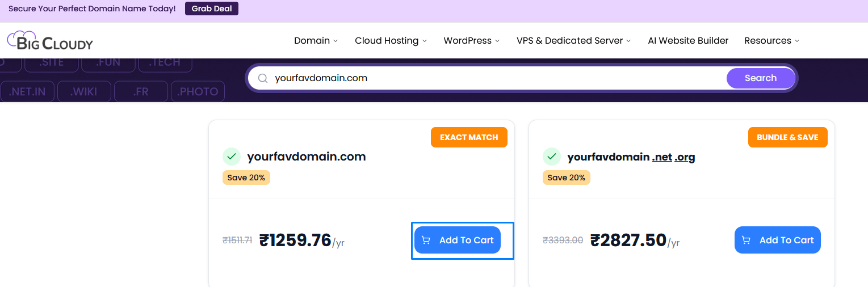Image resolution: width=868 pixels, height=287 pixels.
Task: Click the .FR extension tile
Action: tap(141, 91)
